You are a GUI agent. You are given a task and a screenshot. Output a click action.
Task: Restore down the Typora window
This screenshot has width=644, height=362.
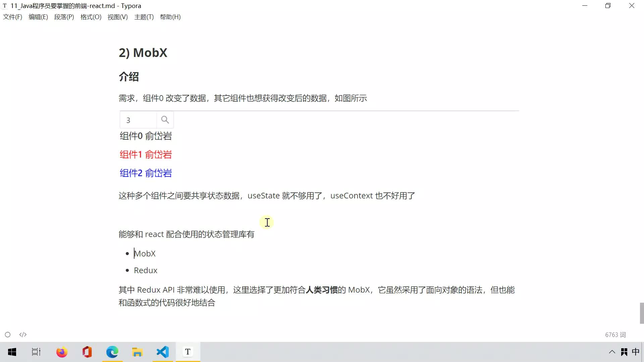click(x=608, y=6)
